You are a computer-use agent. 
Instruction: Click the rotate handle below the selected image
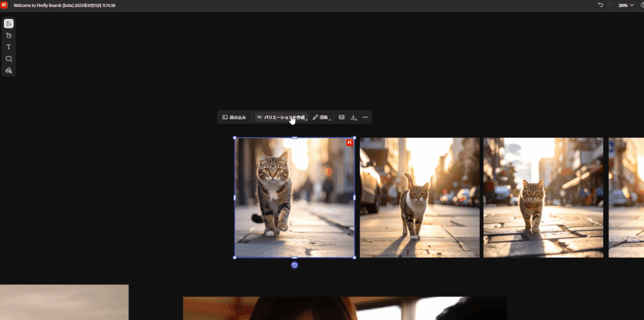click(x=294, y=265)
